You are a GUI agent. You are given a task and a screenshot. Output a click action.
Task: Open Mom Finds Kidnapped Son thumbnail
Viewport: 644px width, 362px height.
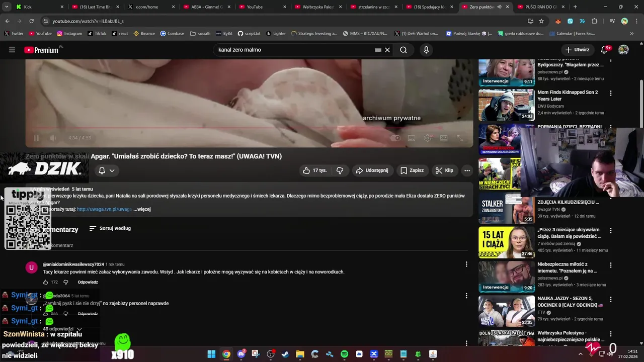tap(506, 105)
